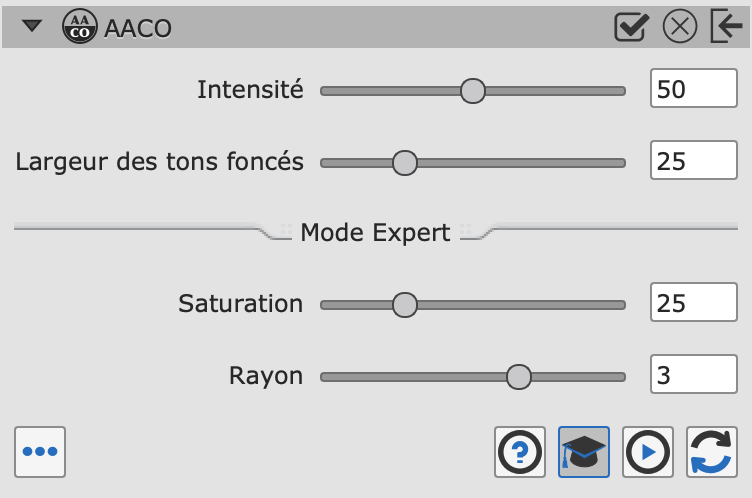Click the Rayon value field showing 3
Viewport: 752px width, 498px height.
pyautogui.click(x=693, y=374)
